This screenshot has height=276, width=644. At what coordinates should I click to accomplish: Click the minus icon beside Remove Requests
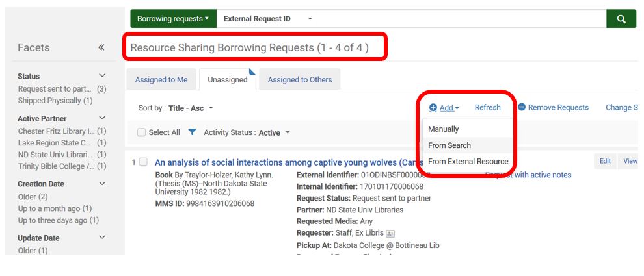[522, 108]
